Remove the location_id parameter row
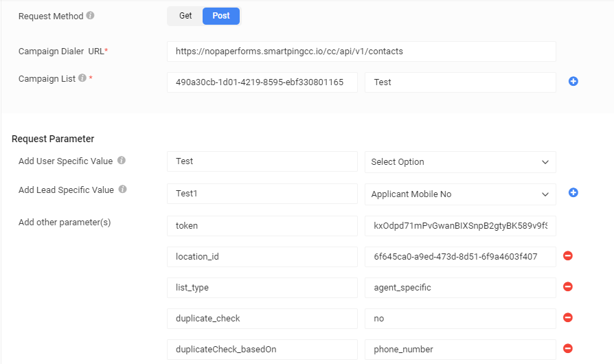Screen dimensions: 614x364 click(x=568, y=256)
